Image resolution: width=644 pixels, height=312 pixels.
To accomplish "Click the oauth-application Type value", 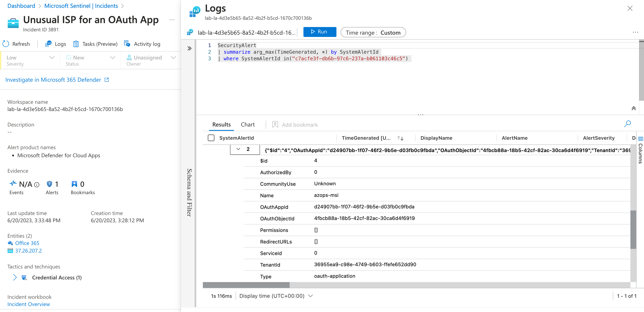I will click(x=335, y=276).
